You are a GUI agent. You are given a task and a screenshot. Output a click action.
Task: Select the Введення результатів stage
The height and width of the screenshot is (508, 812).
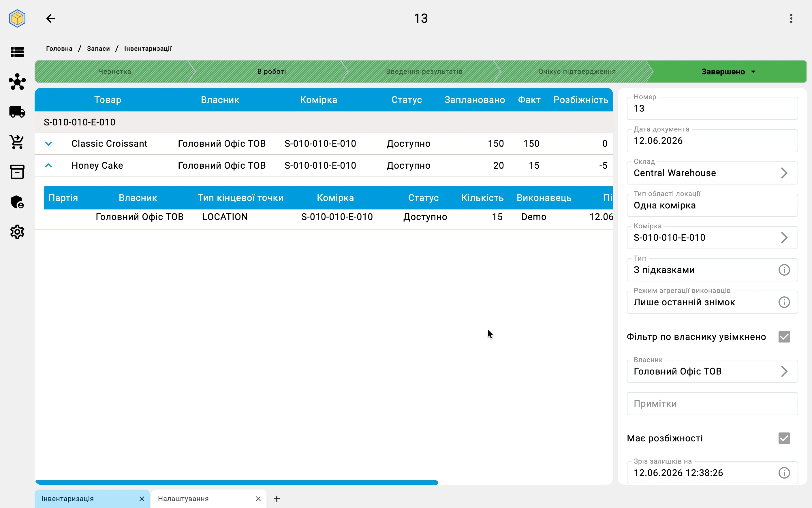click(424, 72)
